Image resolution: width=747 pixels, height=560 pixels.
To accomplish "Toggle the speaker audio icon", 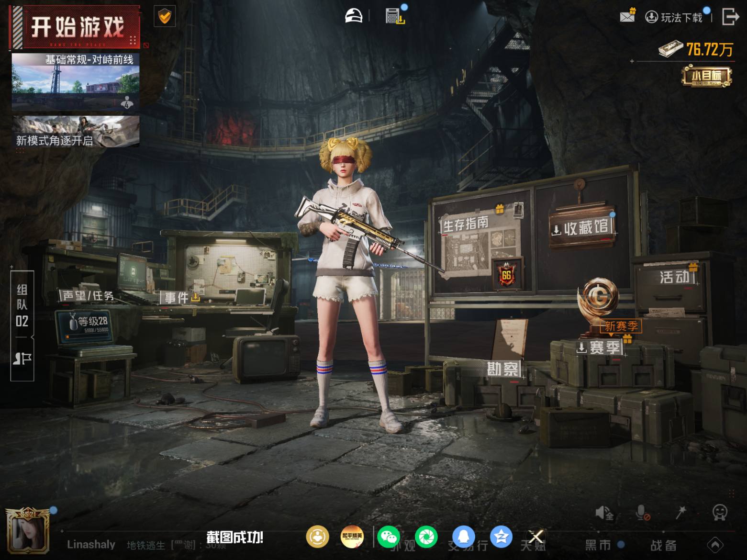I will (x=604, y=513).
